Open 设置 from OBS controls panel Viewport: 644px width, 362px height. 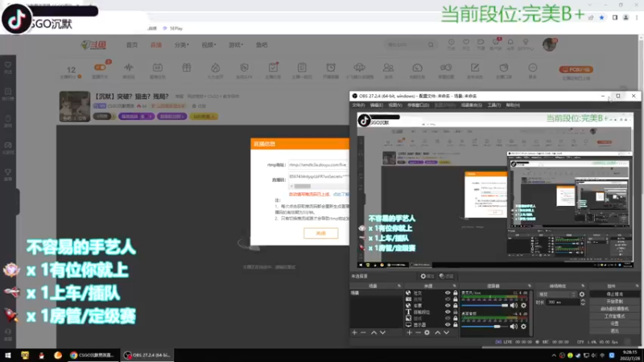coord(614,323)
